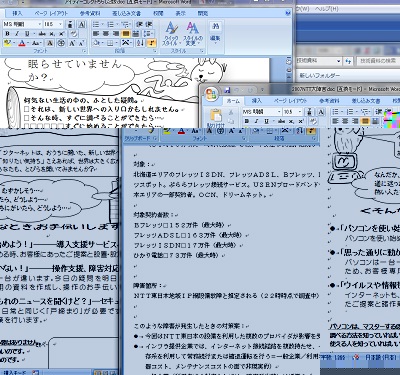This screenshot has width=400, height=375.
Task: Start a bulleted list in the top window
Action: [97, 24]
